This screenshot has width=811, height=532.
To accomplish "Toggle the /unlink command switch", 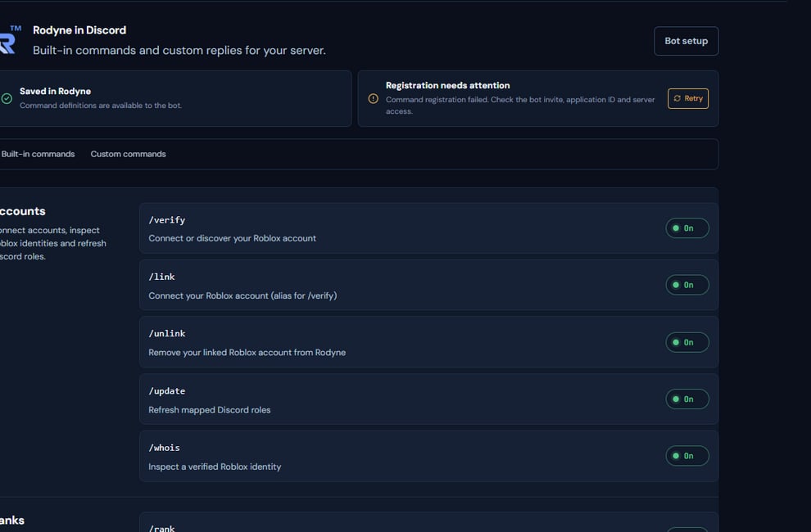I will pos(686,342).
